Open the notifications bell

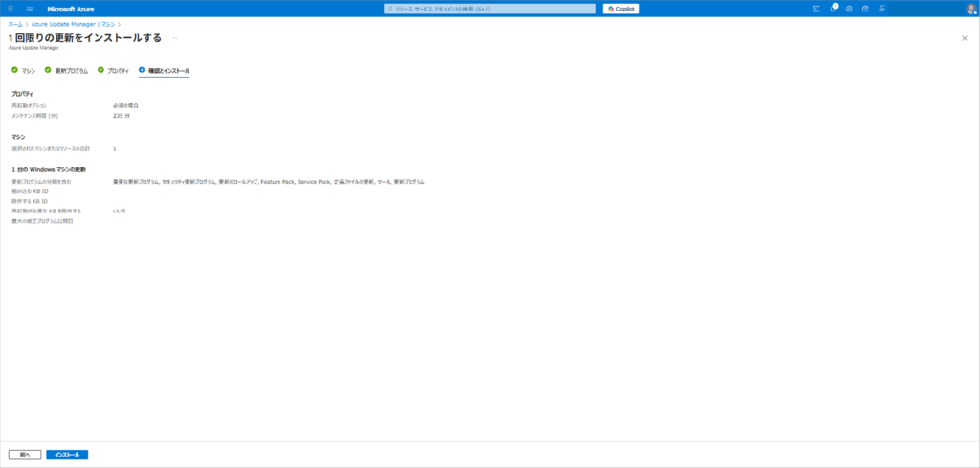click(833, 9)
